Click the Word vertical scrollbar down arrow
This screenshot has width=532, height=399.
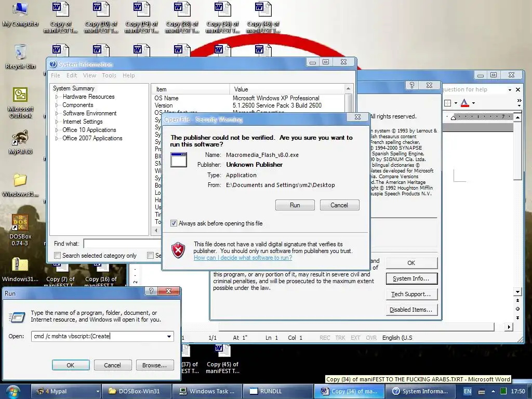click(x=517, y=292)
